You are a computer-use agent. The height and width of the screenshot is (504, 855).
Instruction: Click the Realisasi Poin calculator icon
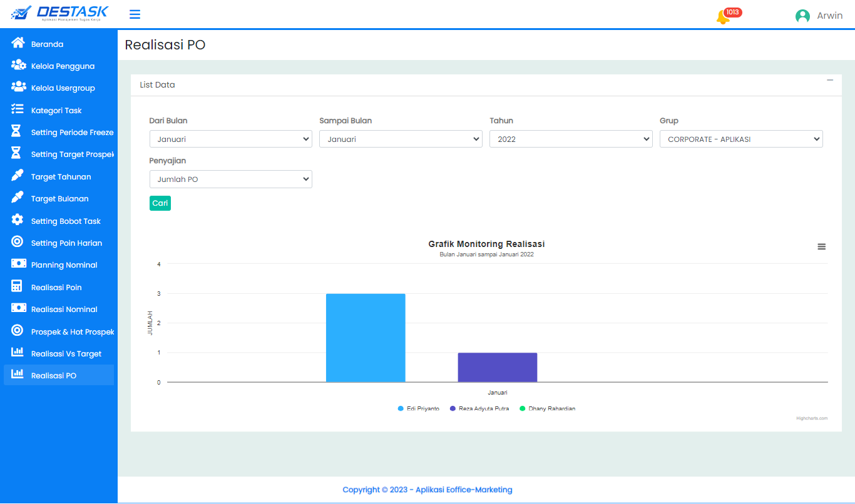18,286
